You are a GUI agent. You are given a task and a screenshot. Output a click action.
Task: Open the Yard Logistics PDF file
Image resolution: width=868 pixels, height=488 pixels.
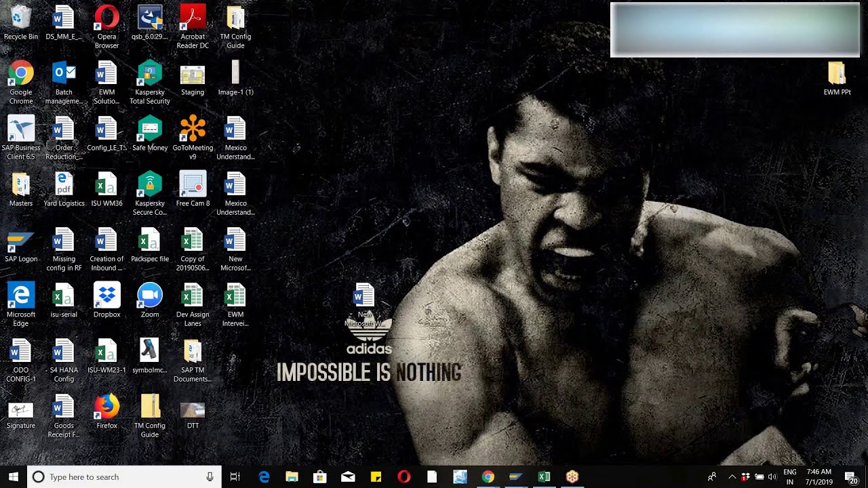coord(64,190)
